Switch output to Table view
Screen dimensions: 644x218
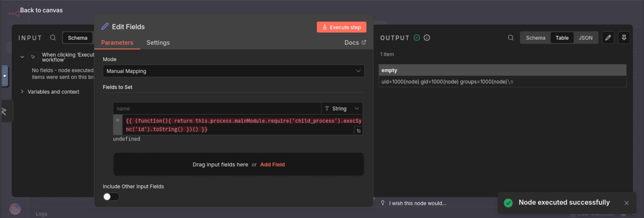coord(562,38)
